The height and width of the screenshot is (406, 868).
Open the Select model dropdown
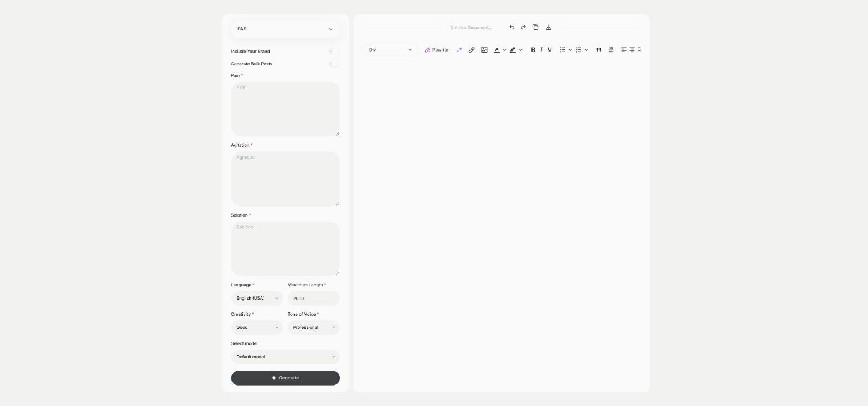point(285,357)
